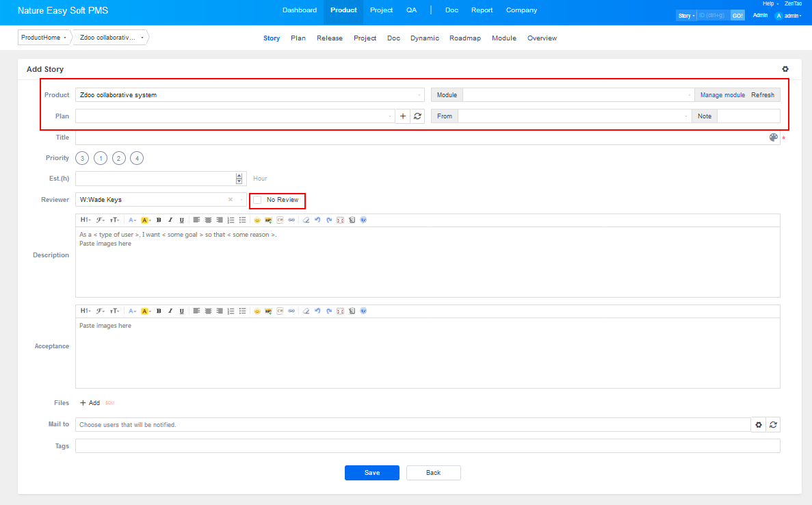Go to the QA tab in top navigation
812x505 pixels.
coord(411,10)
